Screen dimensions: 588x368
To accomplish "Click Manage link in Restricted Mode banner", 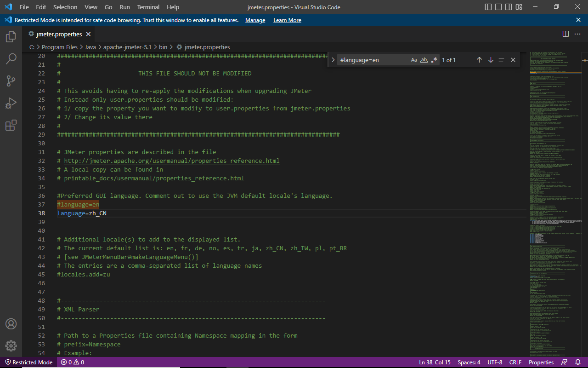I will 255,20.
